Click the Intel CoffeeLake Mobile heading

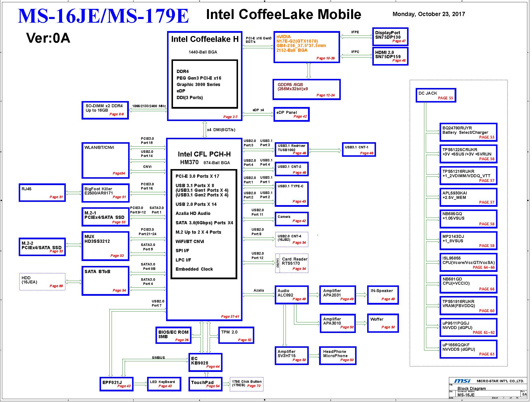point(284,14)
